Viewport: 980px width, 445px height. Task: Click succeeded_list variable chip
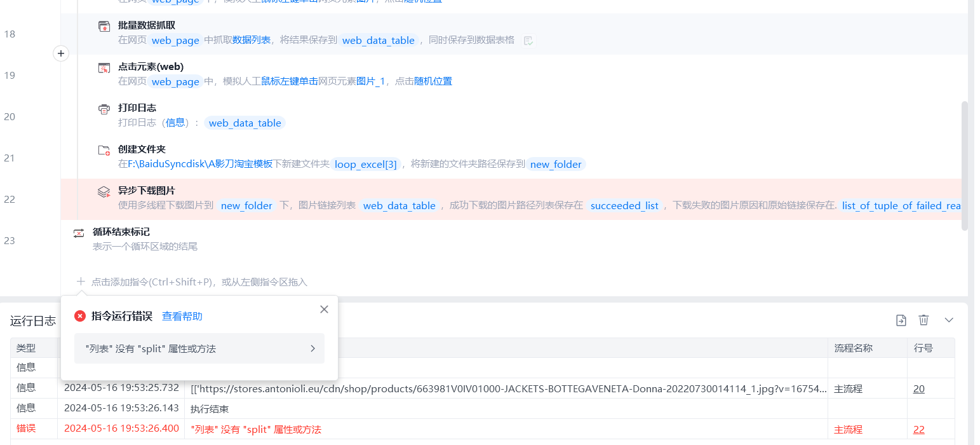click(x=625, y=206)
